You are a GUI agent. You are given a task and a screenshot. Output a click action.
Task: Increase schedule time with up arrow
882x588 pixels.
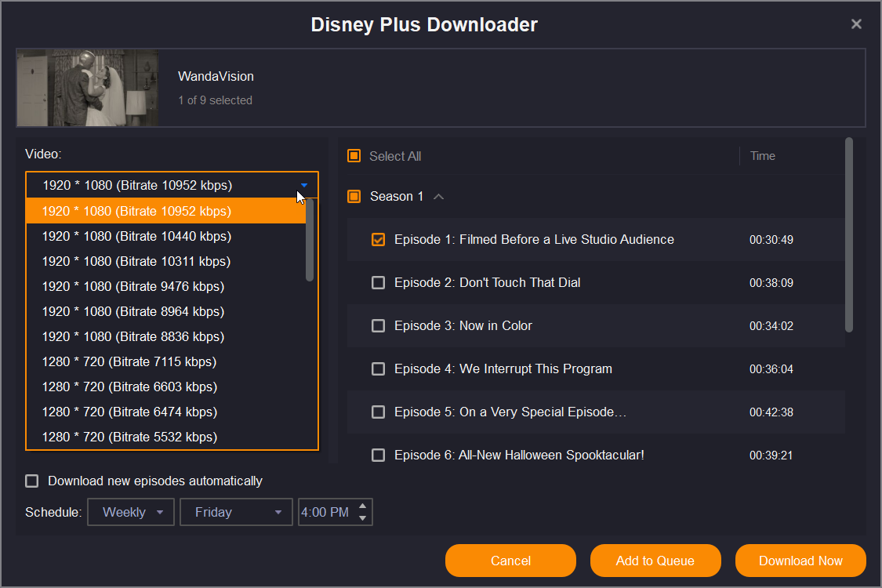pos(362,506)
